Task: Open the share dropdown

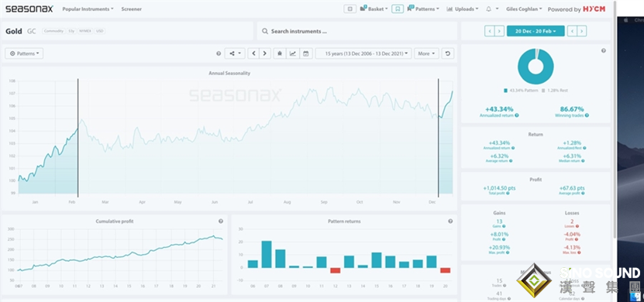Action: point(235,53)
